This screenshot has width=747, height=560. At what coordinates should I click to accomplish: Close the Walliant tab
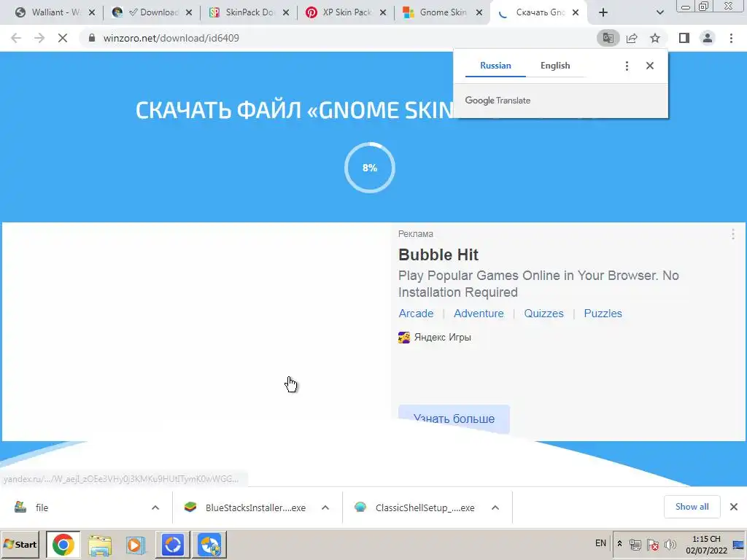coord(92,13)
